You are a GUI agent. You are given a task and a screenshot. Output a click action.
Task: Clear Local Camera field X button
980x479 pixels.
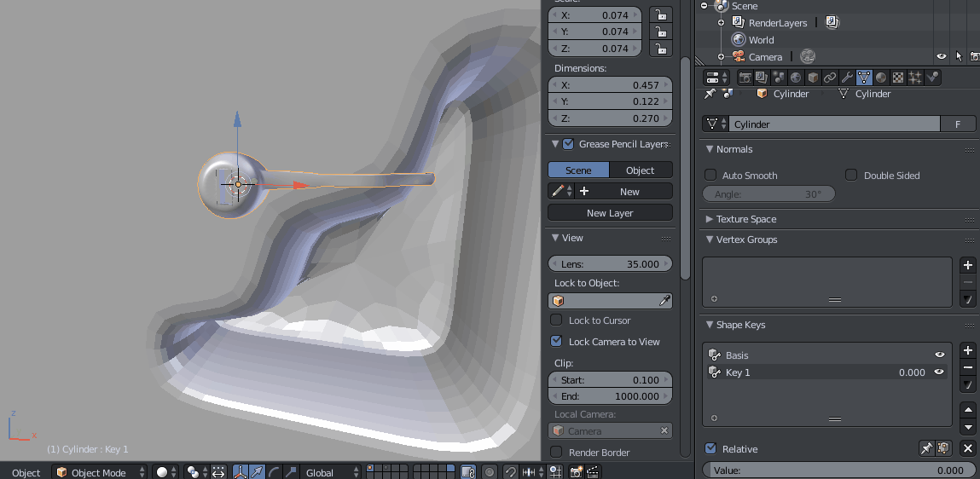[x=664, y=431]
